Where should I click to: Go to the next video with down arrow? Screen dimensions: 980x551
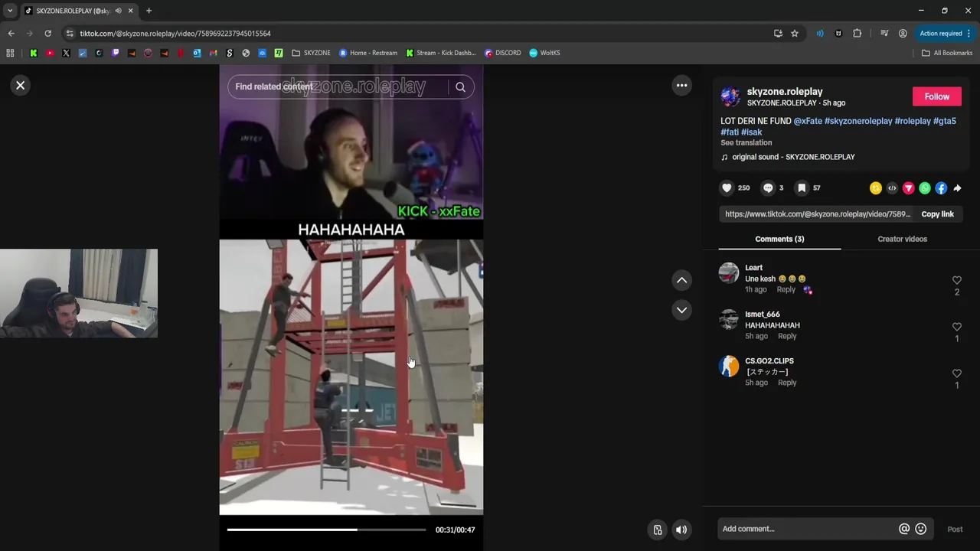click(x=681, y=310)
